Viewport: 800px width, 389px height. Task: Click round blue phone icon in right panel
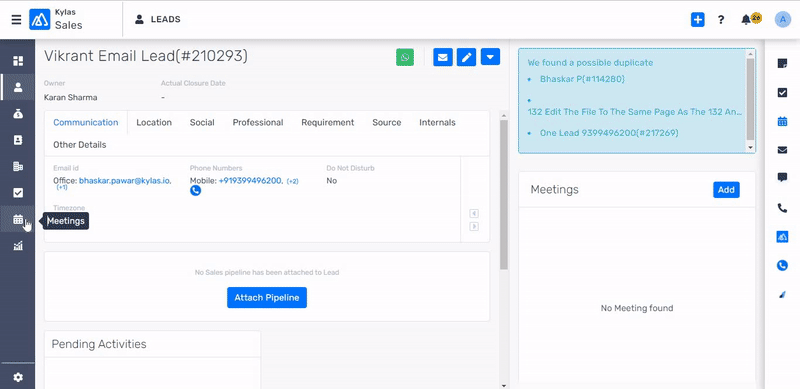point(782,265)
